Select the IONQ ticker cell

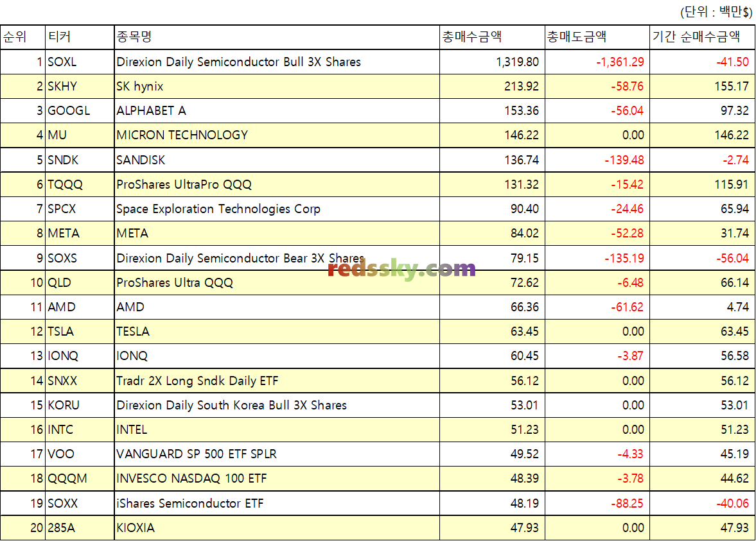coord(80,356)
